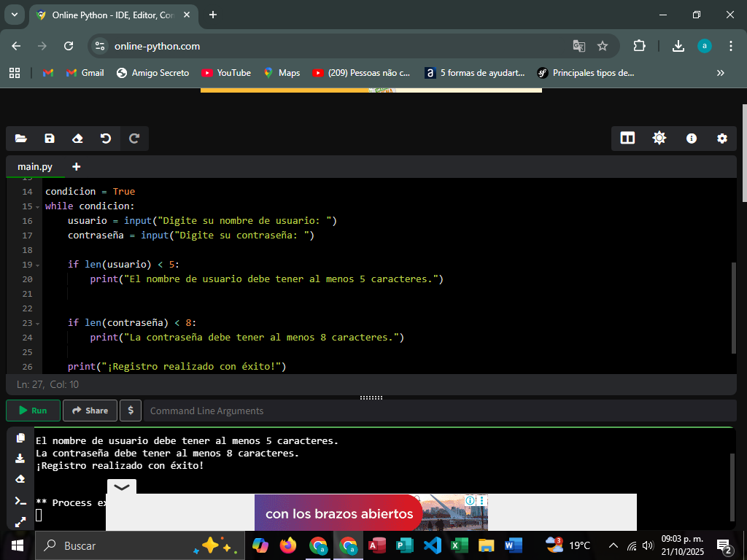This screenshot has width=747, height=560.
Task: Save the code with the floppy disk icon
Action: pos(50,139)
